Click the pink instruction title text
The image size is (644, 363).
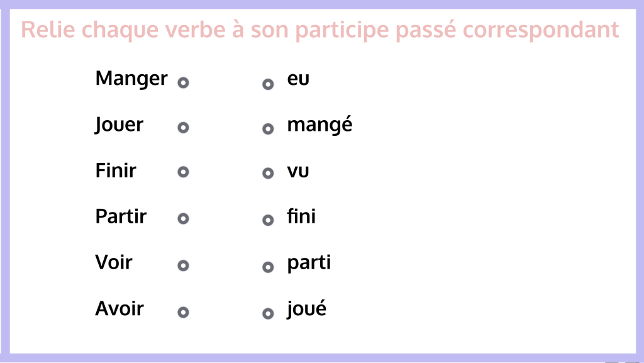coord(320,30)
